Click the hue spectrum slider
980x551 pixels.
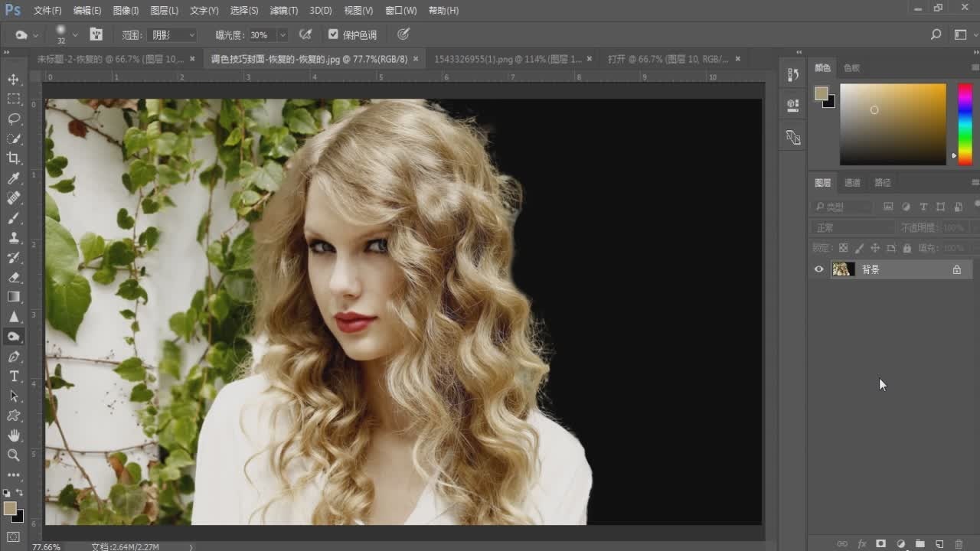[x=965, y=124]
